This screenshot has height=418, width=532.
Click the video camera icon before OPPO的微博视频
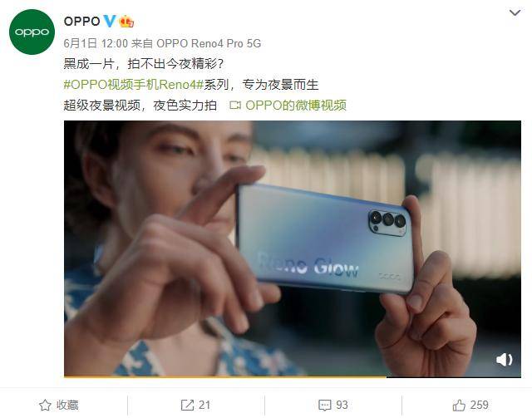(x=234, y=106)
